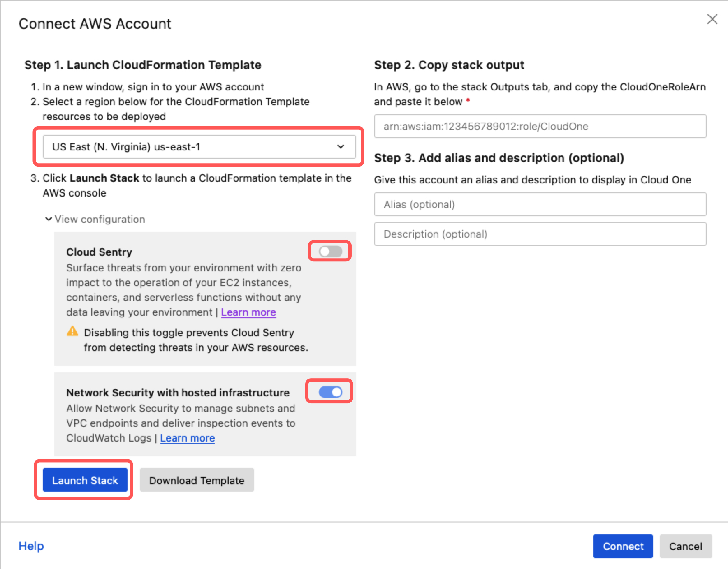Click the Connect AWS Account dialog title
Viewport: 728px width, 569px height.
tap(95, 24)
